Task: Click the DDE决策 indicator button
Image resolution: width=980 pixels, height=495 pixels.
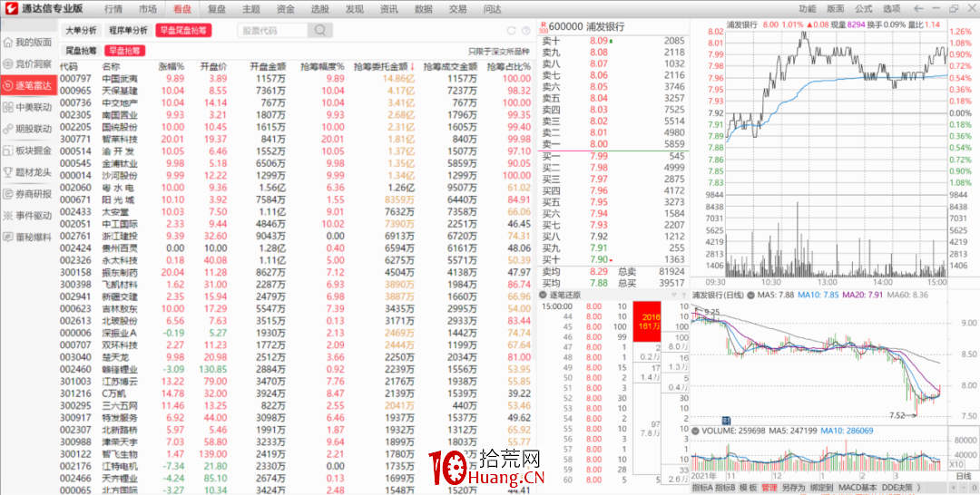Action: tap(898, 487)
